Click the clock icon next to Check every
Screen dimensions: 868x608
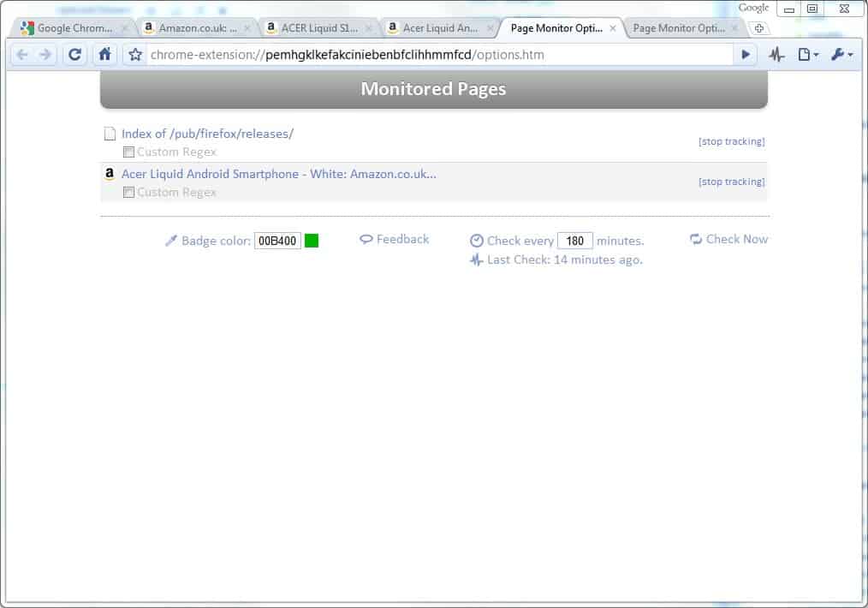pyautogui.click(x=477, y=241)
